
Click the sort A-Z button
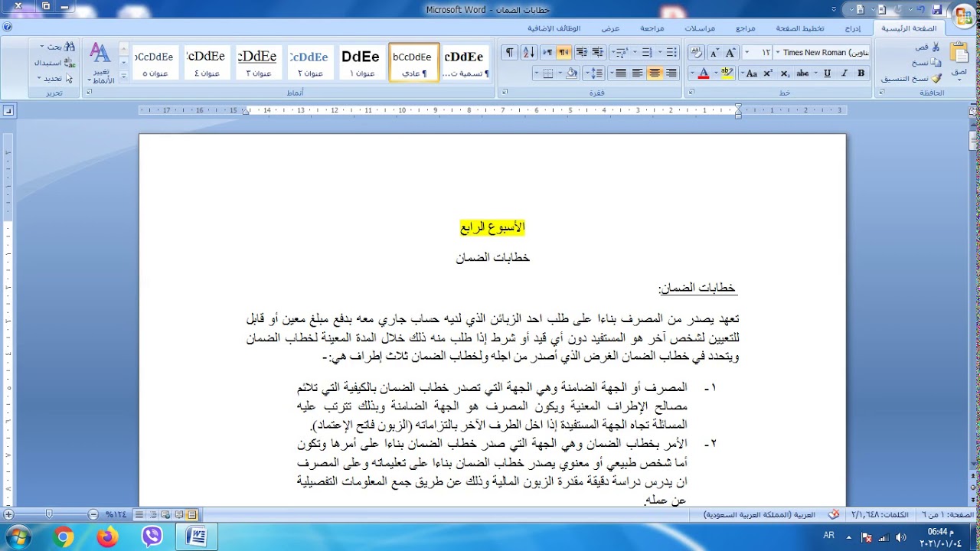[x=528, y=53]
